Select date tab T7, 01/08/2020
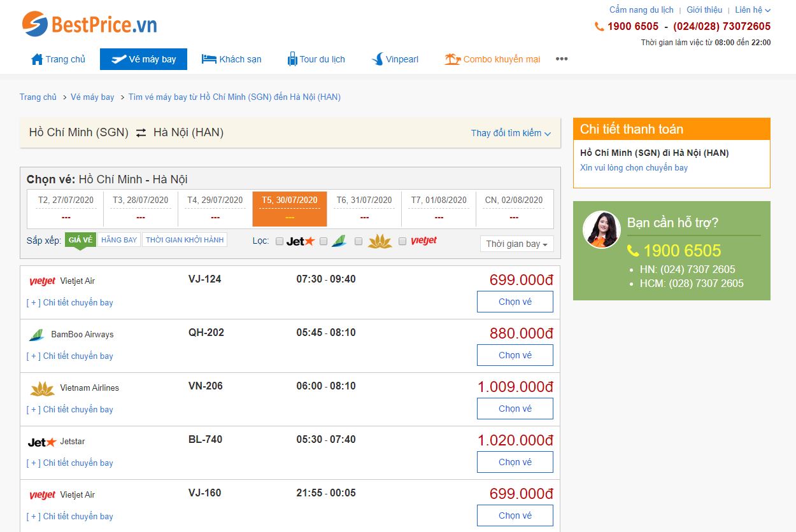Screen dimensions: 796x532 (439, 208)
